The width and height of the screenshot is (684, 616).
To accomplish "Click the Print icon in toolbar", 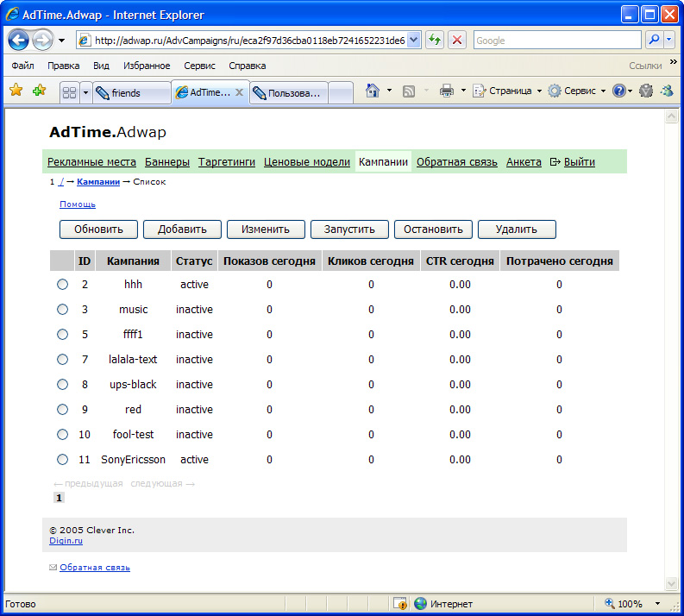I will click(447, 91).
